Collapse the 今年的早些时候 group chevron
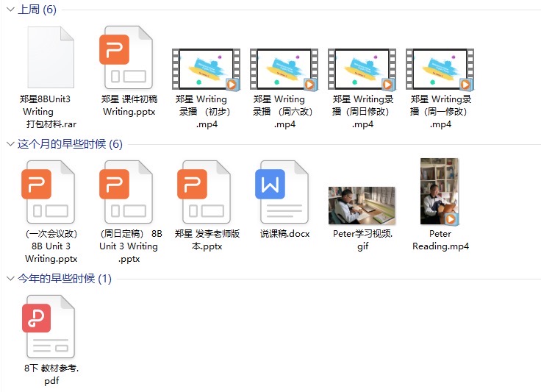This screenshot has height=392, width=541. point(10,279)
